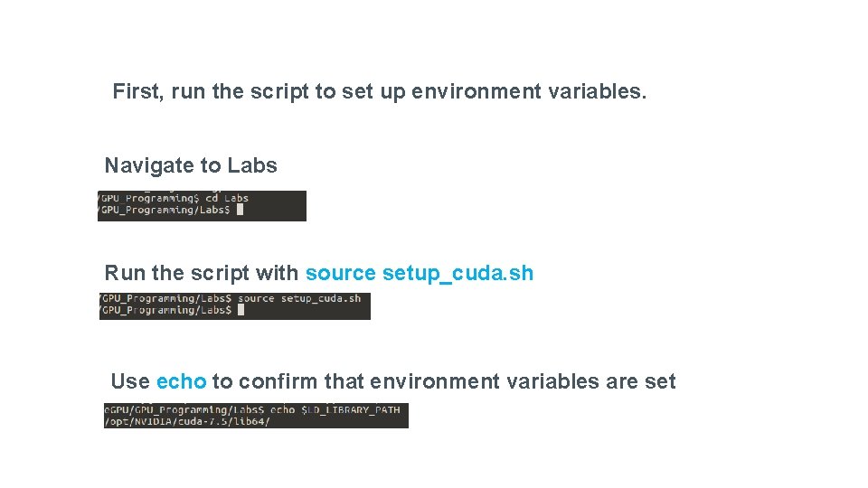Screen dimensions: 868x488
Task: Click the blue "source setup_cuda.sh" text
Action: [420, 273]
